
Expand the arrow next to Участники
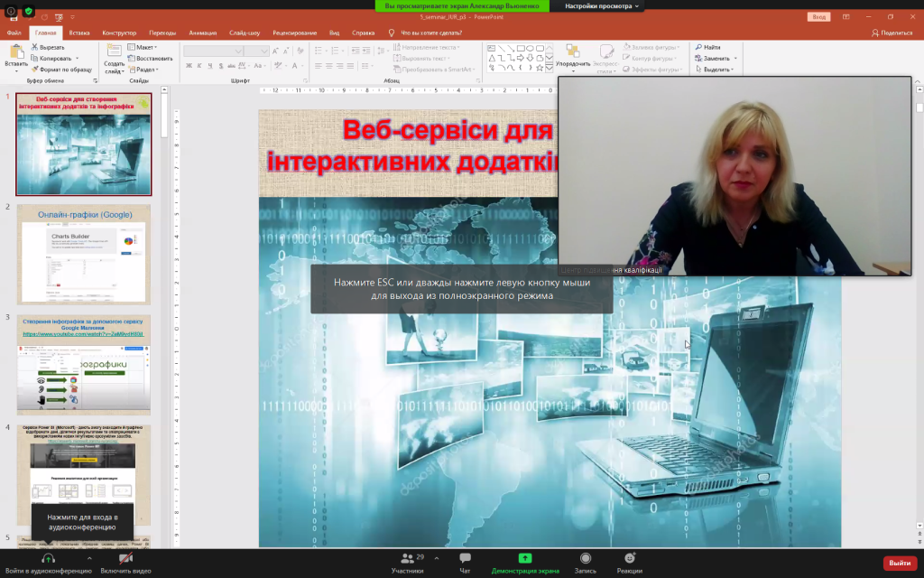[x=437, y=559]
